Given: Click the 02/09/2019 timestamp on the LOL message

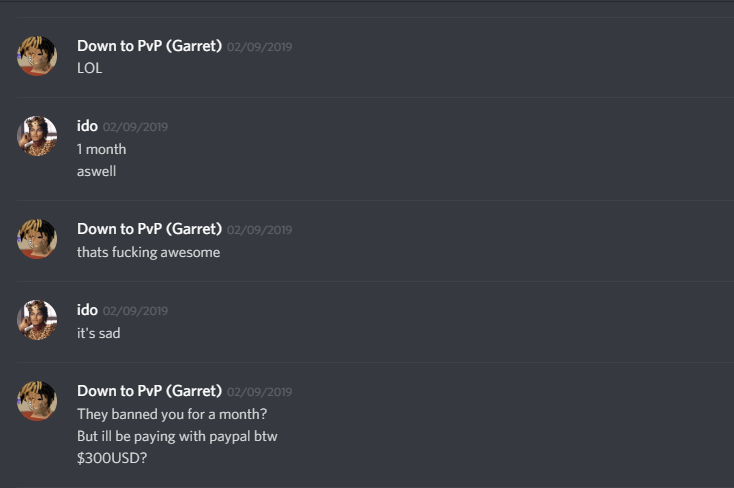Looking at the screenshot, I should click(x=259, y=47).
